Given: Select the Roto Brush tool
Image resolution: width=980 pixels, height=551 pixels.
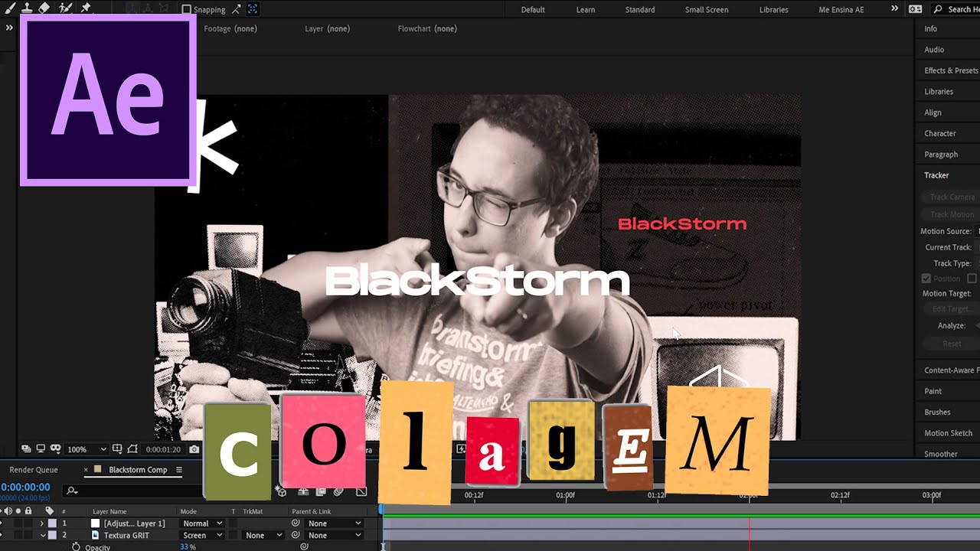Looking at the screenshot, I should point(65,8).
